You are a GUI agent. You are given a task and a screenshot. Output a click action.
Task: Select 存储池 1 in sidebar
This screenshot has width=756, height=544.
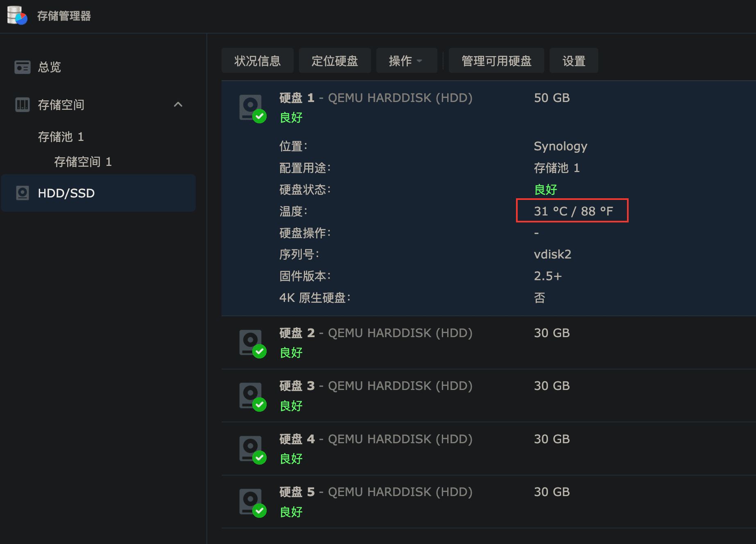pyautogui.click(x=61, y=137)
